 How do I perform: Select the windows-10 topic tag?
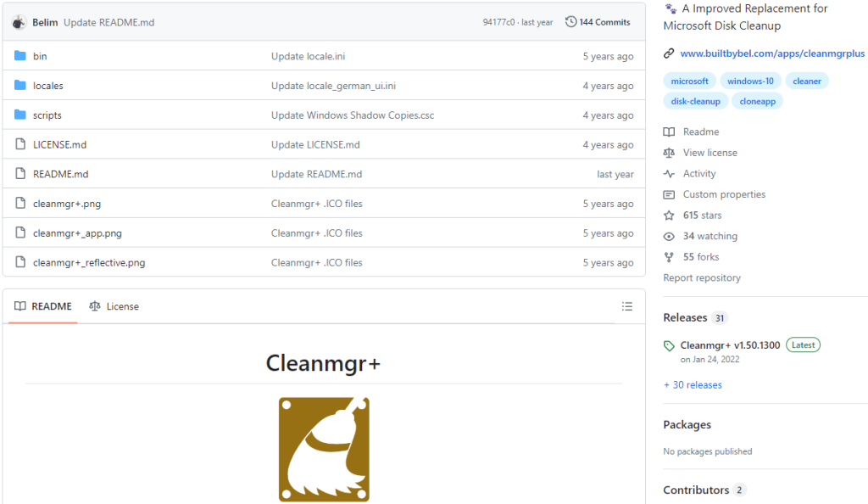pyautogui.click(x=751, y=81)
